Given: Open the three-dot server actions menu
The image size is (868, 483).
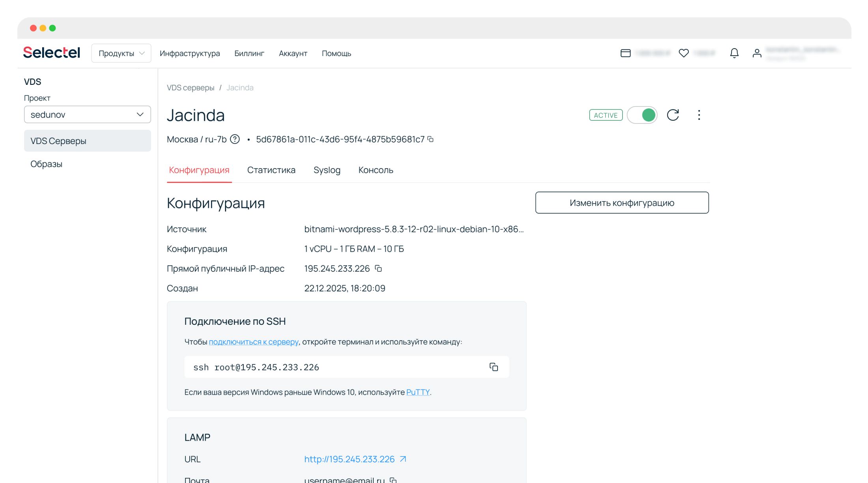Looking at the screenshot, I should coord(699,115).
